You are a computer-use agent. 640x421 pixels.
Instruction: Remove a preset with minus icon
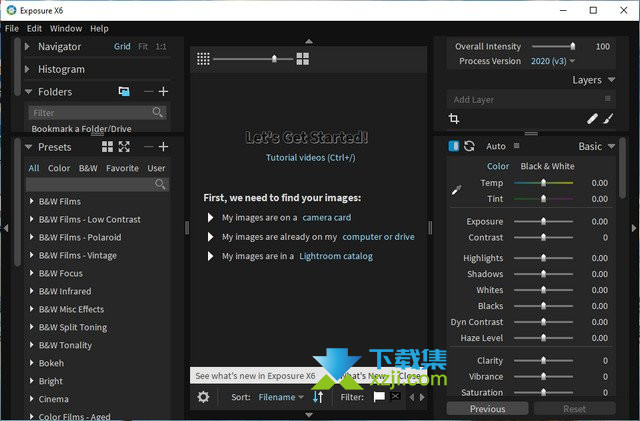(x=149, y=147)
